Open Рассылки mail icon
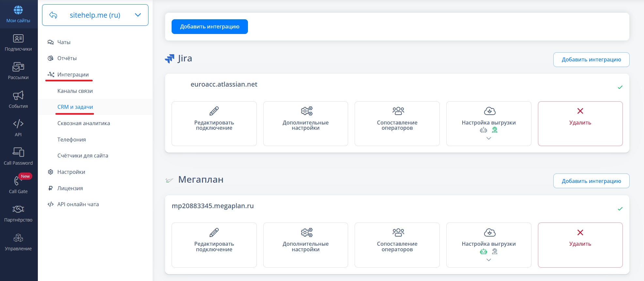Screen dimensions: 644x281 (18, 67)
